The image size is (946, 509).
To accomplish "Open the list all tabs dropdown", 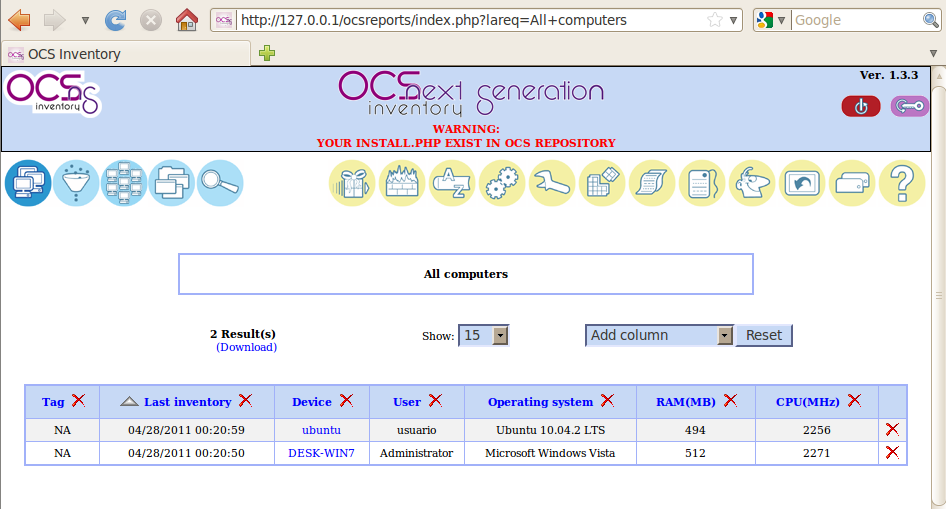I will (933, 54).
